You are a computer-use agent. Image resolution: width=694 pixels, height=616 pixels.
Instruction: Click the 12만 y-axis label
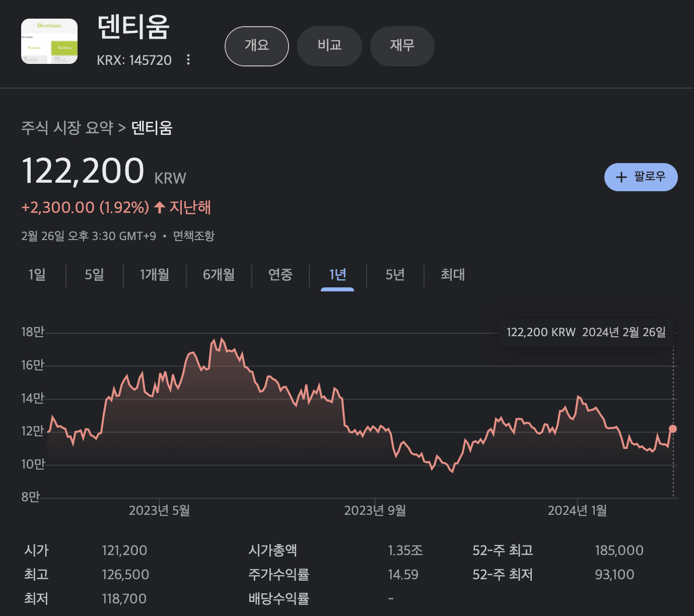(x=33, y=431)
